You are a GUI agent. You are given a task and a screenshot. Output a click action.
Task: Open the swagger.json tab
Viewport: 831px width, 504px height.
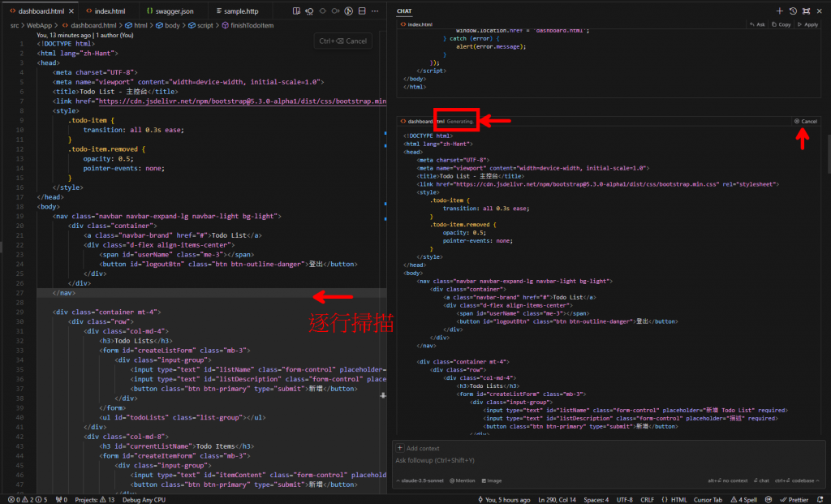coord(170,11)
